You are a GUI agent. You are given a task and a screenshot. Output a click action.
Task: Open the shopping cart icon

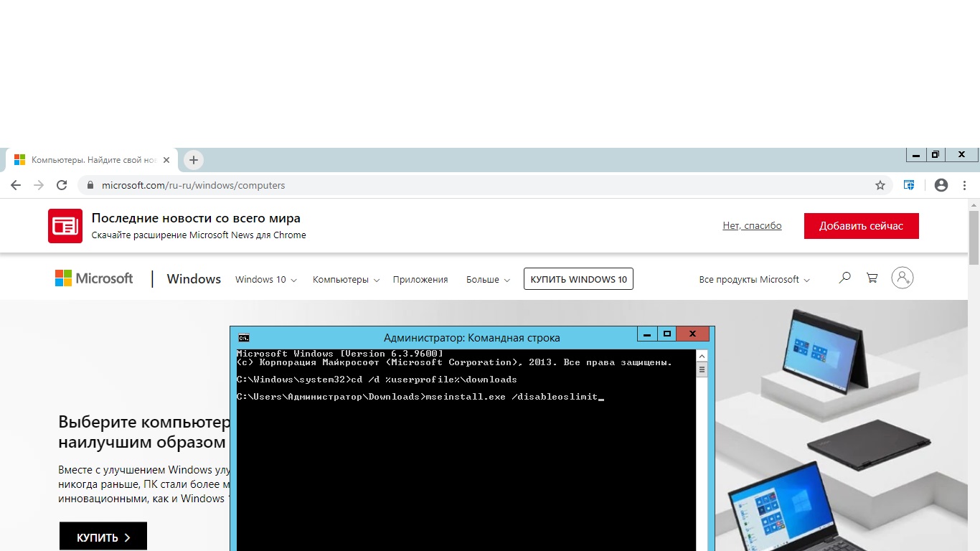[x=872, y=278]
